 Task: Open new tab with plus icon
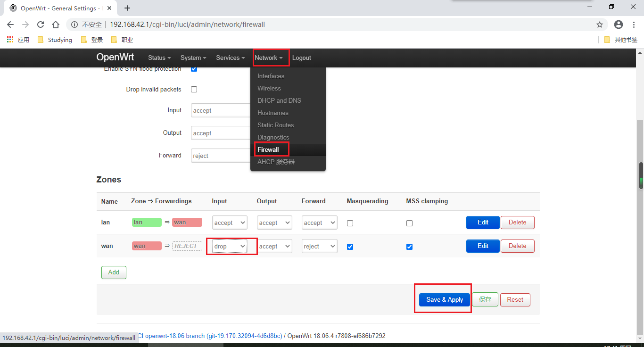coord(127,8)
